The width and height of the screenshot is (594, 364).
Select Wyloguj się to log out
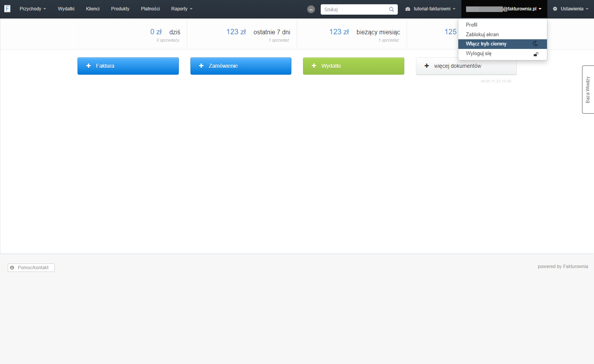point(502,54)
